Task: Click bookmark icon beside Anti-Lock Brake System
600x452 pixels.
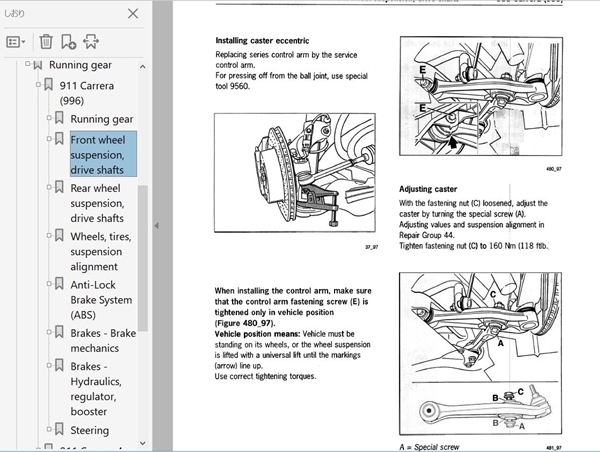Action: tap(59, 284)
